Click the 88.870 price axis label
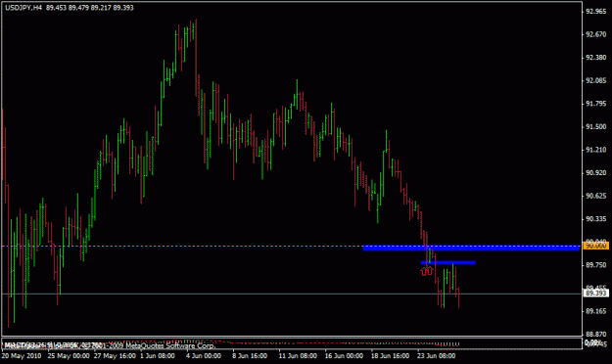Viewport: 612px width, 364px height. click(596, 335)
